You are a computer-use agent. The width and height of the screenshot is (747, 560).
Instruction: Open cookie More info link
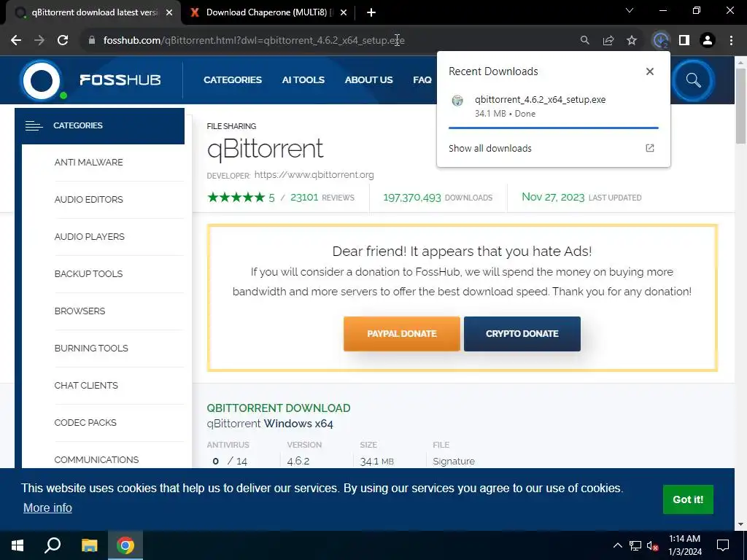tap(47, 507)
